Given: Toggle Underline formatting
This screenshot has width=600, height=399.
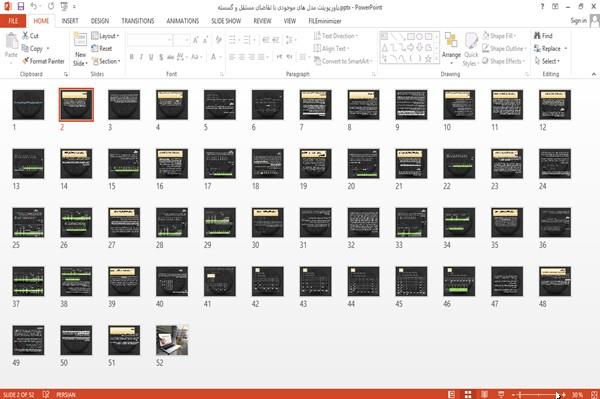Looking at the screenshot, I should click(x=151, y=57).
